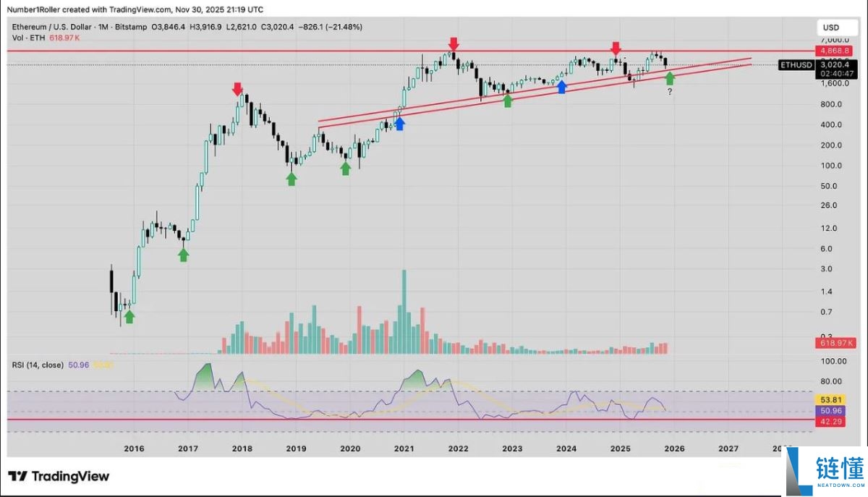This screenshot has width=868, height=497.
Task: Click the red arrow above the 2018 peak
Action: point(237,90)
